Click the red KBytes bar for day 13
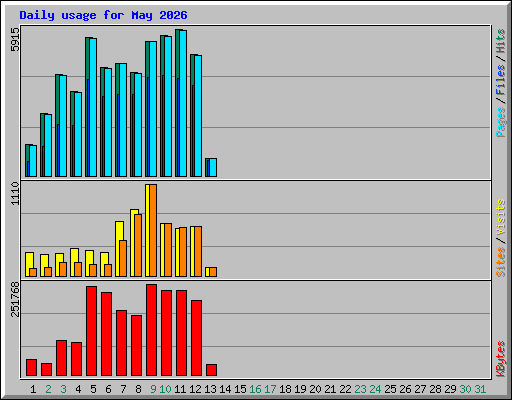The height and width of the screenshot is (400, 512). pyautogui.click(x=211, y=370)
